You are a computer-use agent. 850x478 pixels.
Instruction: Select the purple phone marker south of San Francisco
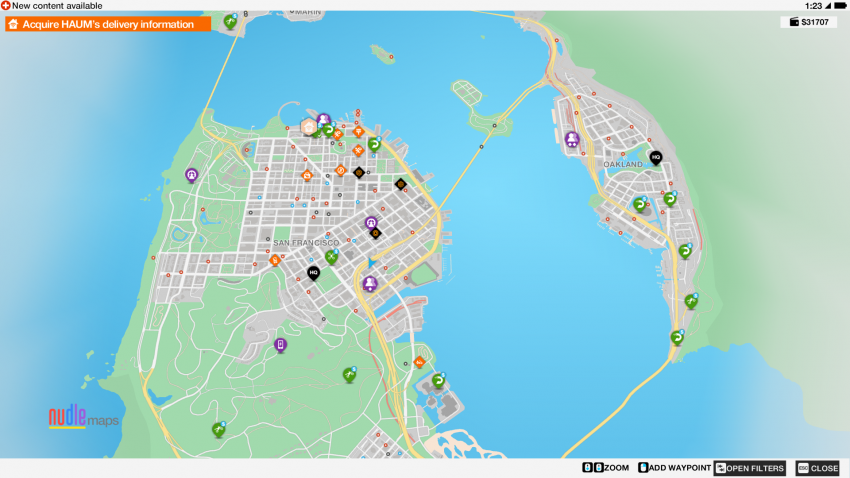click(x=280, y=345)
